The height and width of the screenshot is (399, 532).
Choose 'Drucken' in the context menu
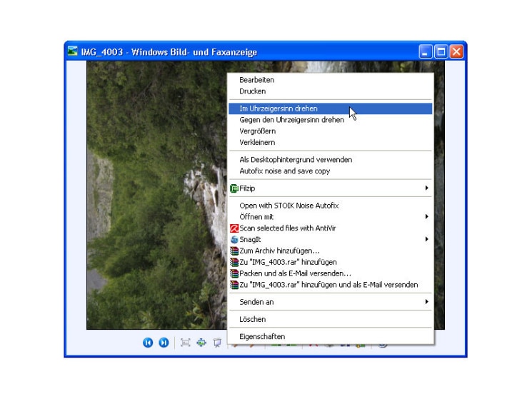click(252, 91)
